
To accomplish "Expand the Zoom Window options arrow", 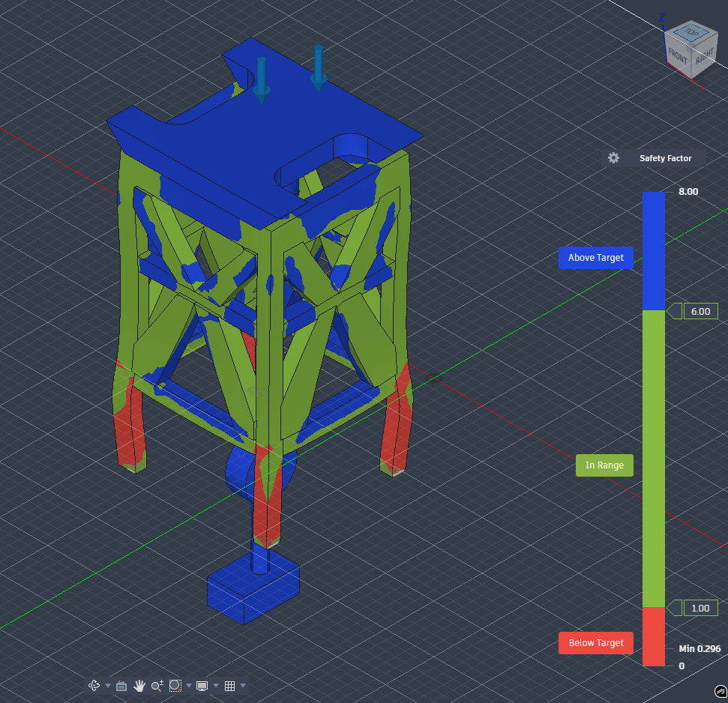I will [x=188, y=685].
